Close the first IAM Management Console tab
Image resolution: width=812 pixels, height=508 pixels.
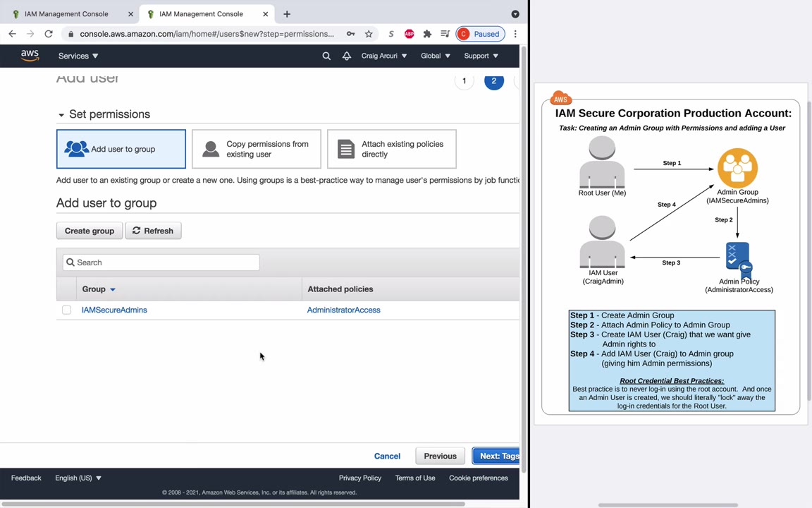click(x=130, y=14)
